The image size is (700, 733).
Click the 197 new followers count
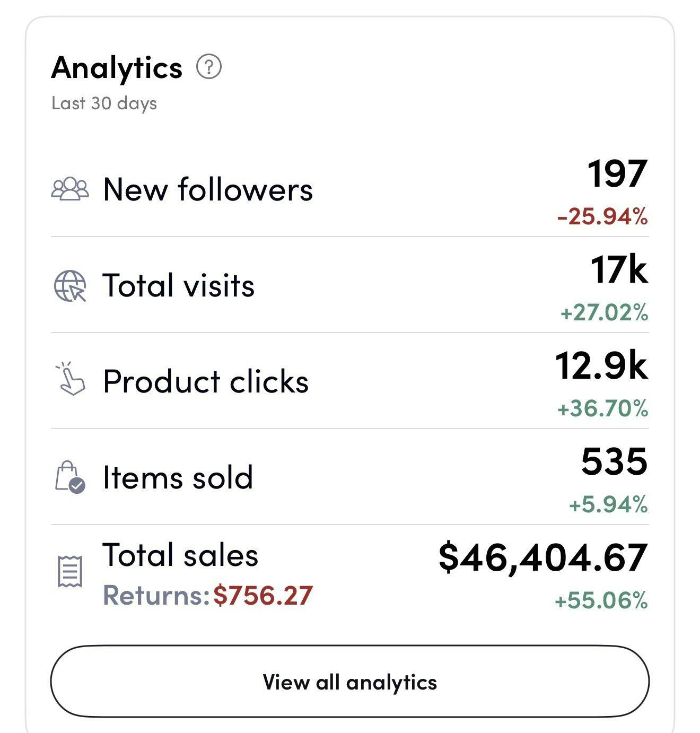click(x=617, y=173)
